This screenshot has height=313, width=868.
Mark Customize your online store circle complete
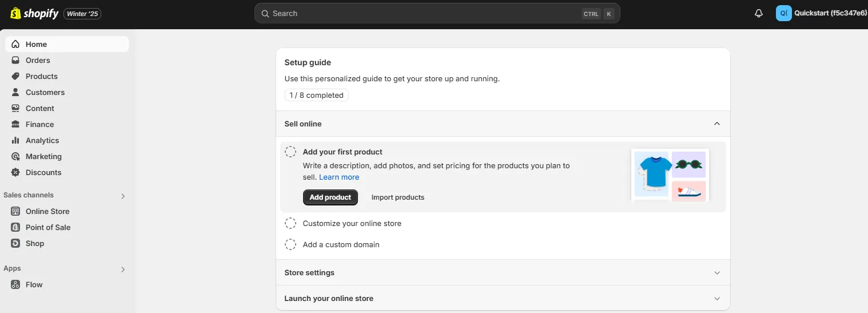(290, 223)
